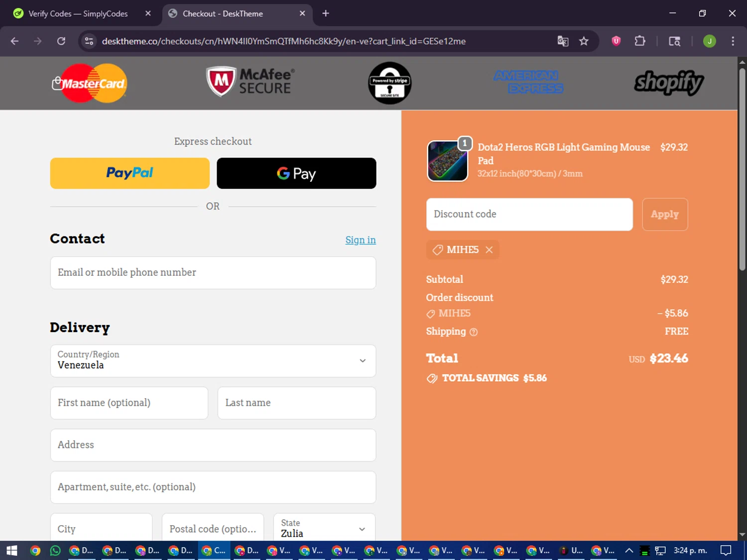Close the Checkout - DeskTheme tab
The image size is (747, 560).
click(x=302, y=13)
